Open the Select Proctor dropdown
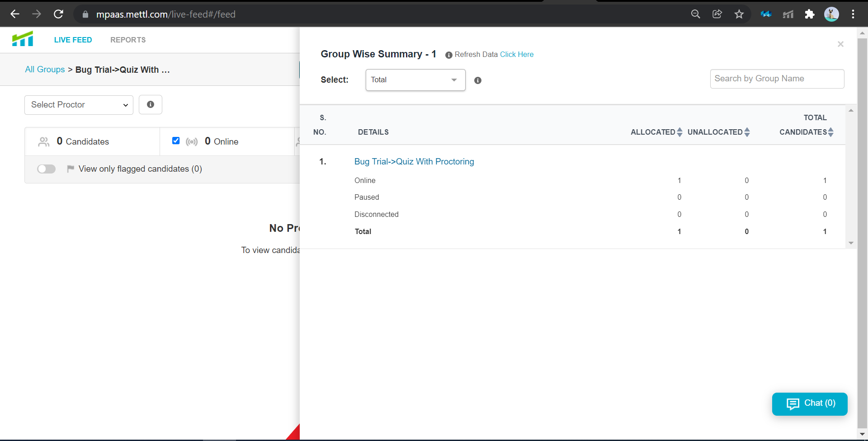Viewport: 868px width, 441px height. pos(79,105)
